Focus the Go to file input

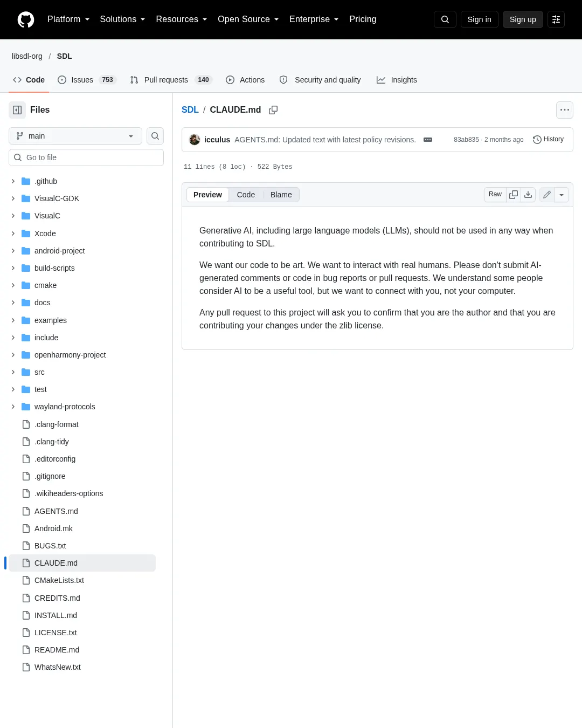86,157
